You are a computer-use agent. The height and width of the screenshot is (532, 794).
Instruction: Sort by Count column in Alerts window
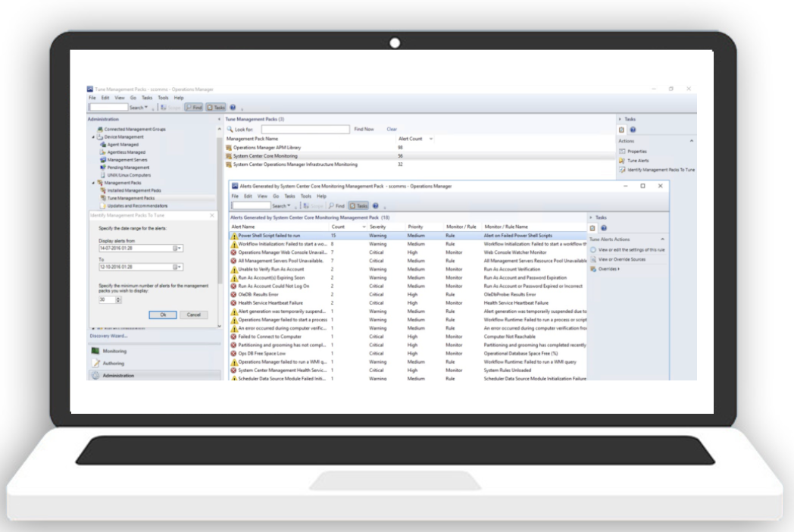(x=338, y=227)
